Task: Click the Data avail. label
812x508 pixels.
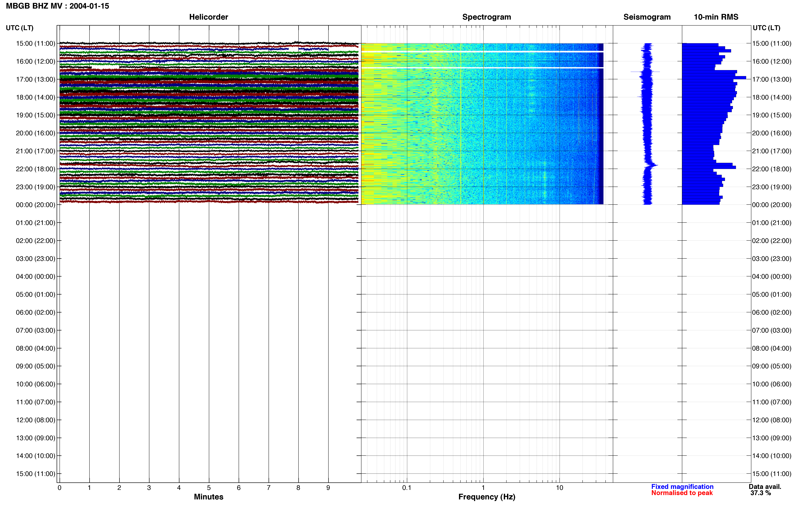Action: (765, 486)
